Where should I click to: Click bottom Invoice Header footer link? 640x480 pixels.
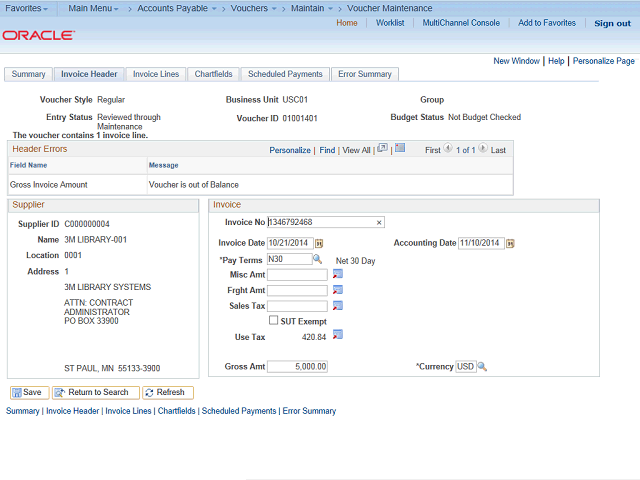tap(72, 411)
